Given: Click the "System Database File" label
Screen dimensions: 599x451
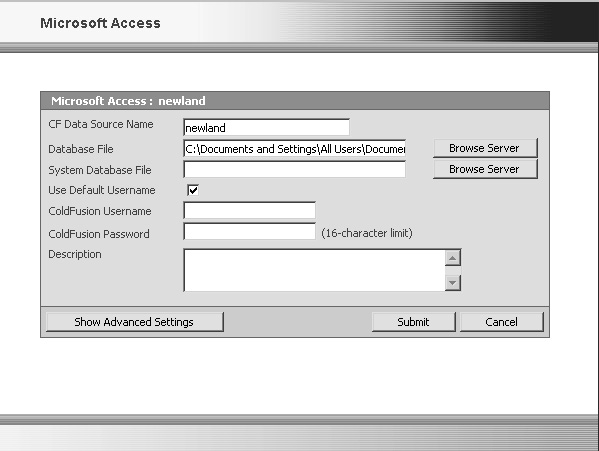Looking at the screenshot, I should point(100,170).
